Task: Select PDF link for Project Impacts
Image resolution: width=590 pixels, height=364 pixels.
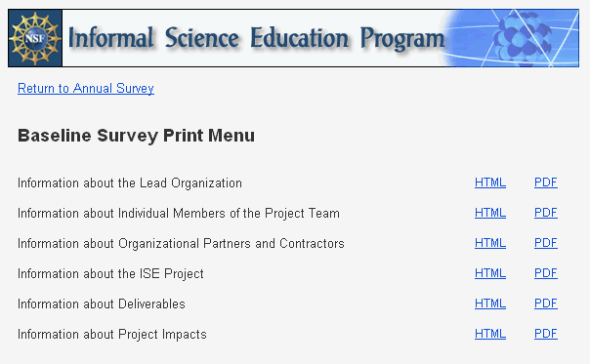Action: (x=546, y=334)
